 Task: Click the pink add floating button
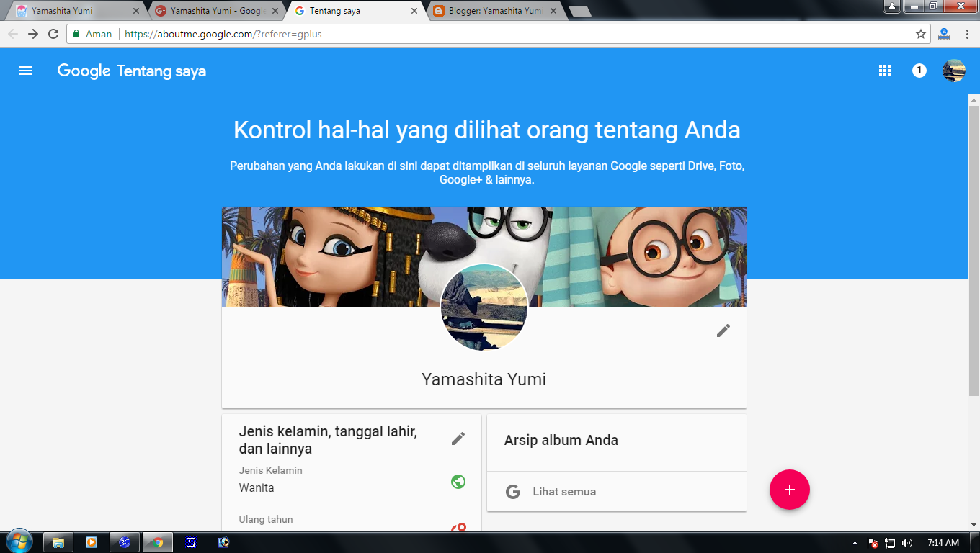[x=790, y=490]
